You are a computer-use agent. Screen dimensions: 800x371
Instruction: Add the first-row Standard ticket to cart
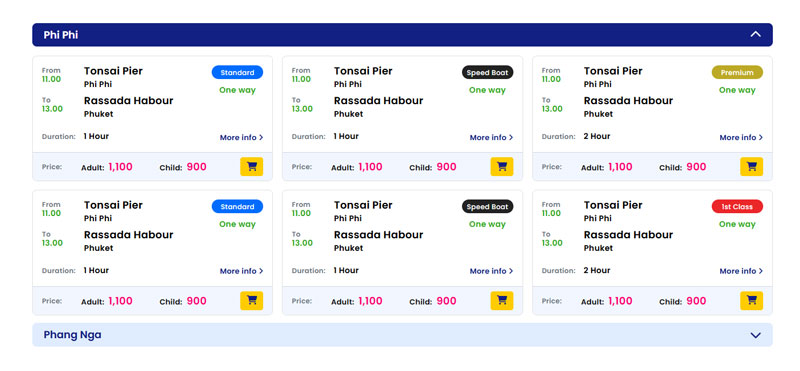(x=252, y=166)
